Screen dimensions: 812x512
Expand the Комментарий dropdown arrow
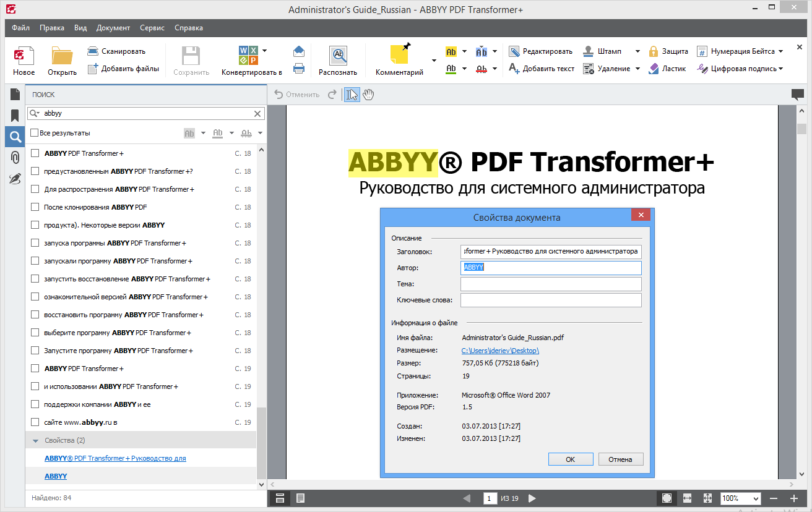pos(434,61)
